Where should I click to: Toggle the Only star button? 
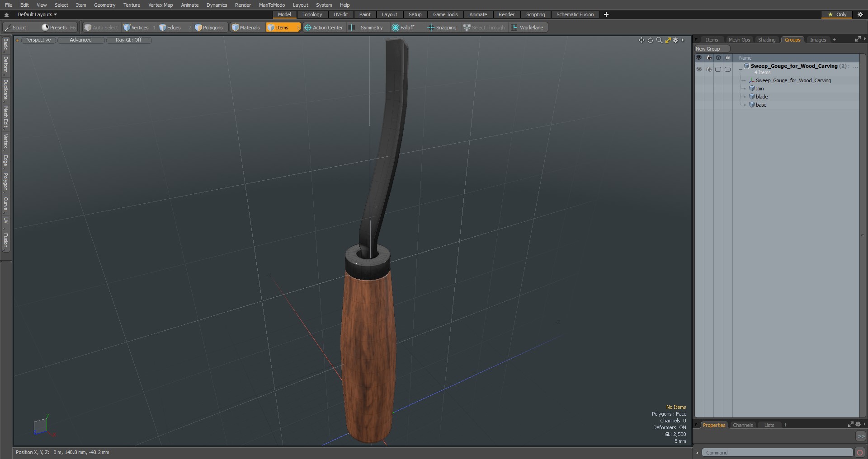pyautogui.click(x=837, y=14)
